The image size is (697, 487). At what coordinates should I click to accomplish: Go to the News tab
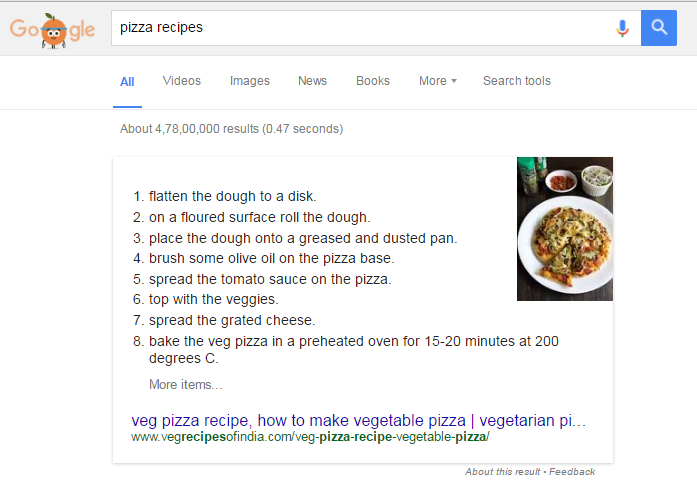(x=312, y=81)
